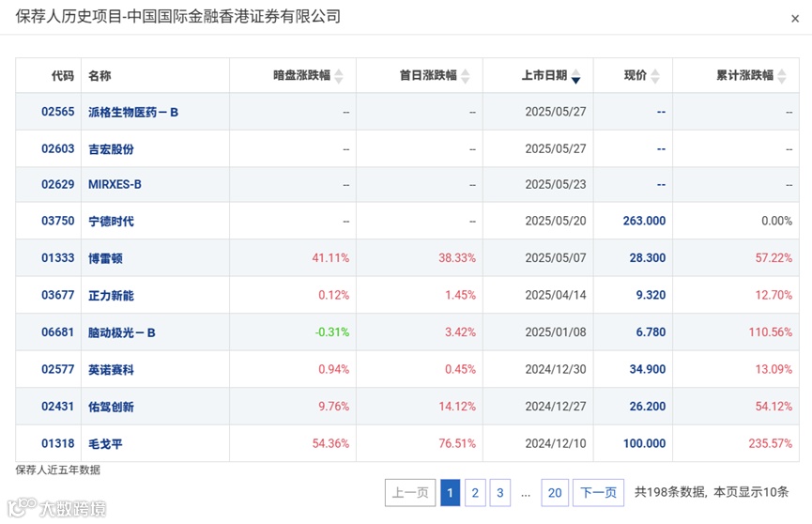Click stock code 02565
Viewport: 812px width, 524px height.
click(x=58, y=112)
